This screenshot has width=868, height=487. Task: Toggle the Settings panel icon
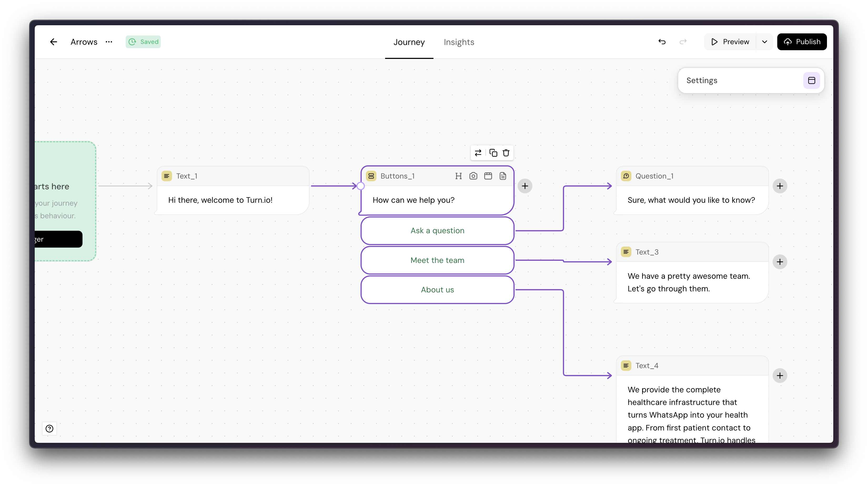click(x=811, y=80)
